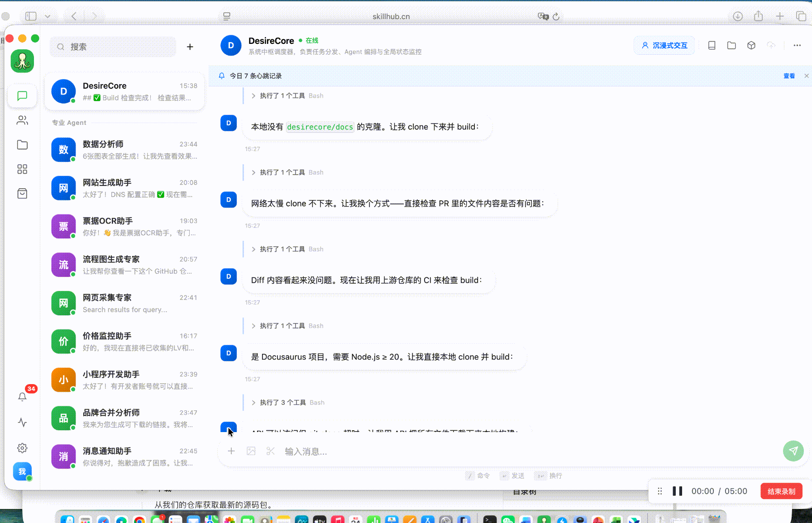Image resolution: width=812 pixels, height=523 pixels.
Task: Open the shopping bag store icon
Action: click(x=22, y=194)
